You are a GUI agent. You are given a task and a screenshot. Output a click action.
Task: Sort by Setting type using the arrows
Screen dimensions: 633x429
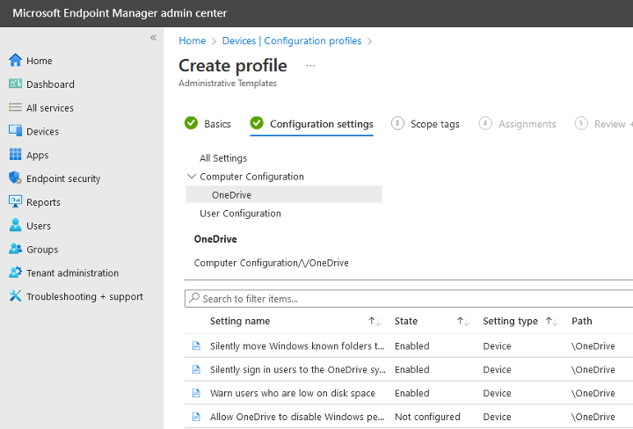coord(551,321)
